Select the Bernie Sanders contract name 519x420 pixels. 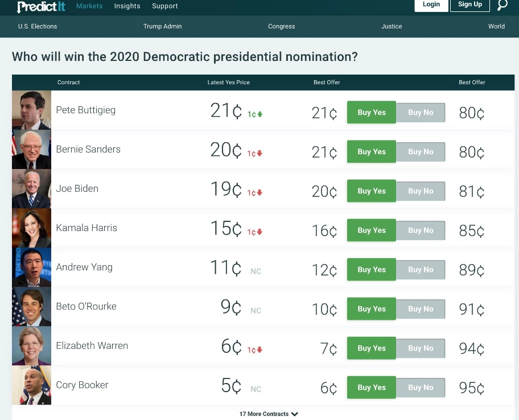88,149
